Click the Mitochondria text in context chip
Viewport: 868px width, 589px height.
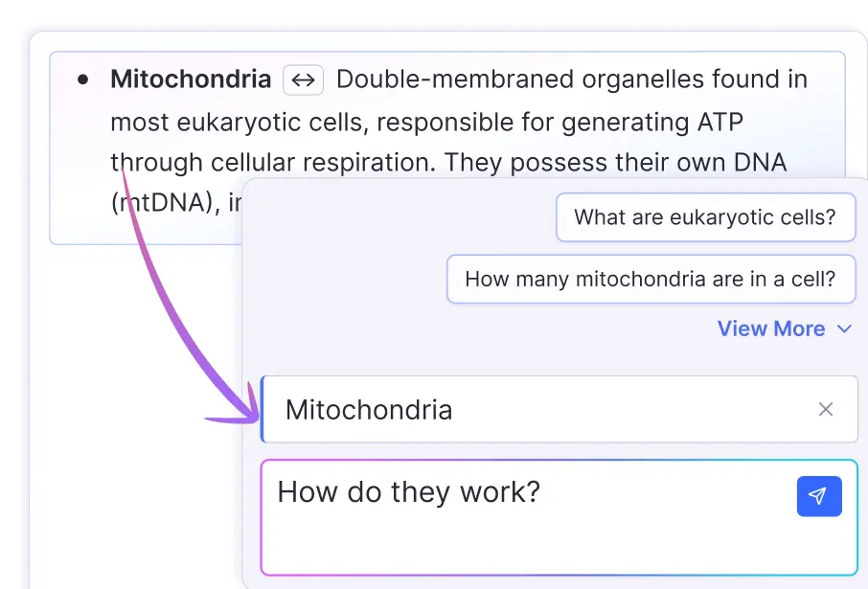(x=369, y=410)
